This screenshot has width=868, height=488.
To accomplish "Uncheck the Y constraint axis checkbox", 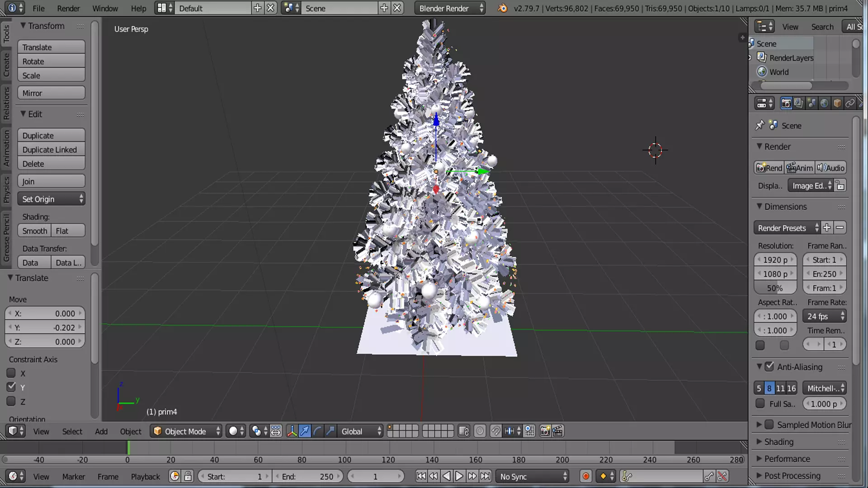I will [x=11, y=387].
